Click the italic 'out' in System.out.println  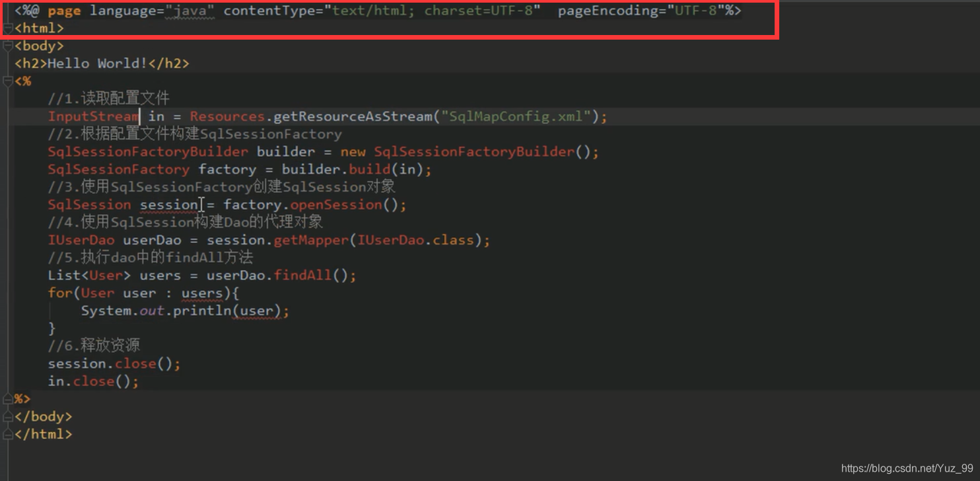tap(152, 311)
